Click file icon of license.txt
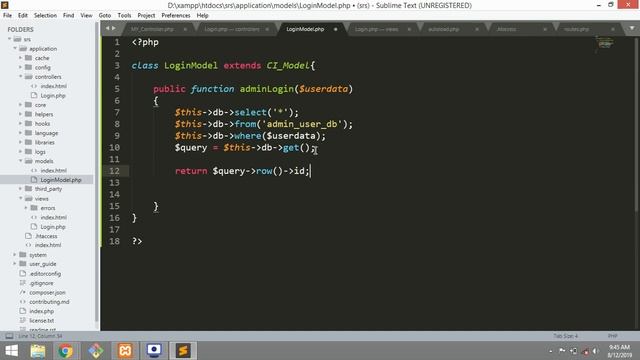The height and width of the screenshot is (360, 640). coord(23,320)
